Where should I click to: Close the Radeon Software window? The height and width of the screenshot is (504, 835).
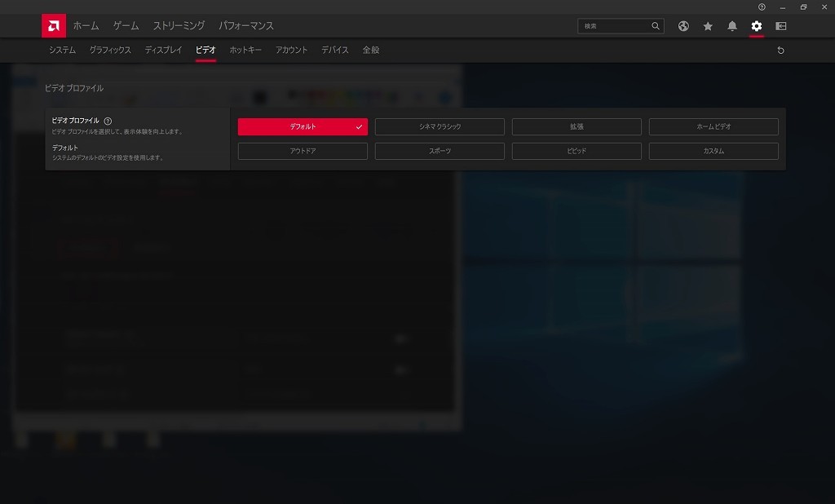[x=824, y=7]
